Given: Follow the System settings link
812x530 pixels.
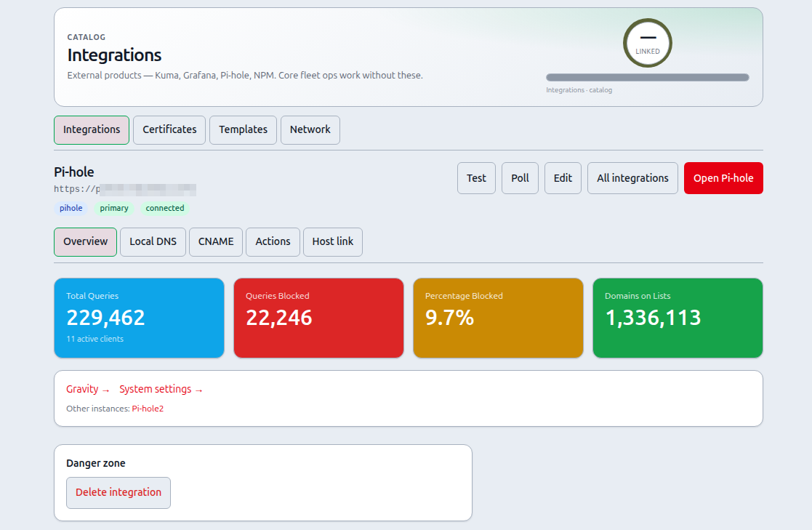Looking at the screenshot, I should click(161, 389).
